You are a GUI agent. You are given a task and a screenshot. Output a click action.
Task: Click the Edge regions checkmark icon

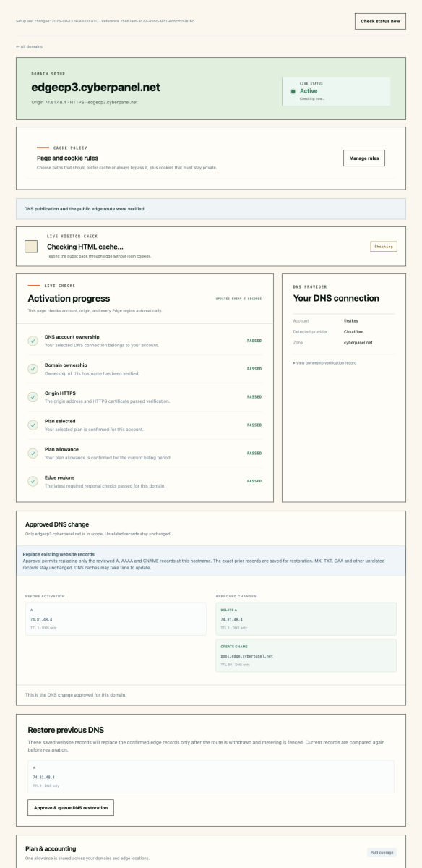coord(33,481)
